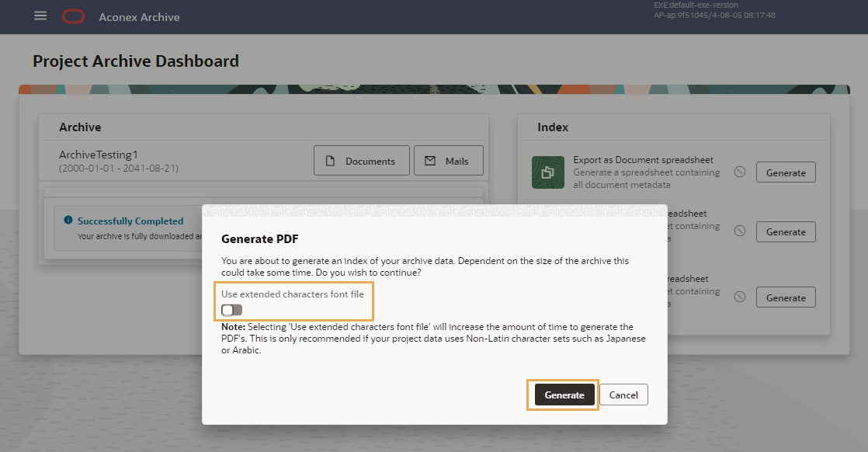The height and width of the screenshot is (452, 868).
Task: Click the Export as Document spreadsheet label
Action: tap(644, 159)
